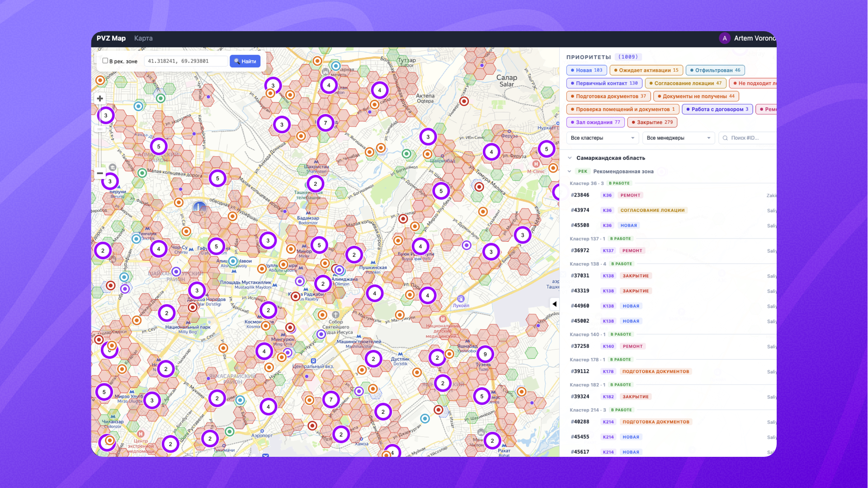The image size is (868, 488).
Task: Open list entry #43974
Action: click(672, 210)
